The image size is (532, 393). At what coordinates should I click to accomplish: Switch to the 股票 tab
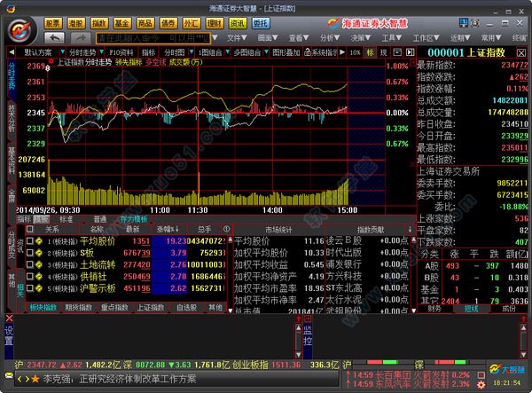[53, 23]
